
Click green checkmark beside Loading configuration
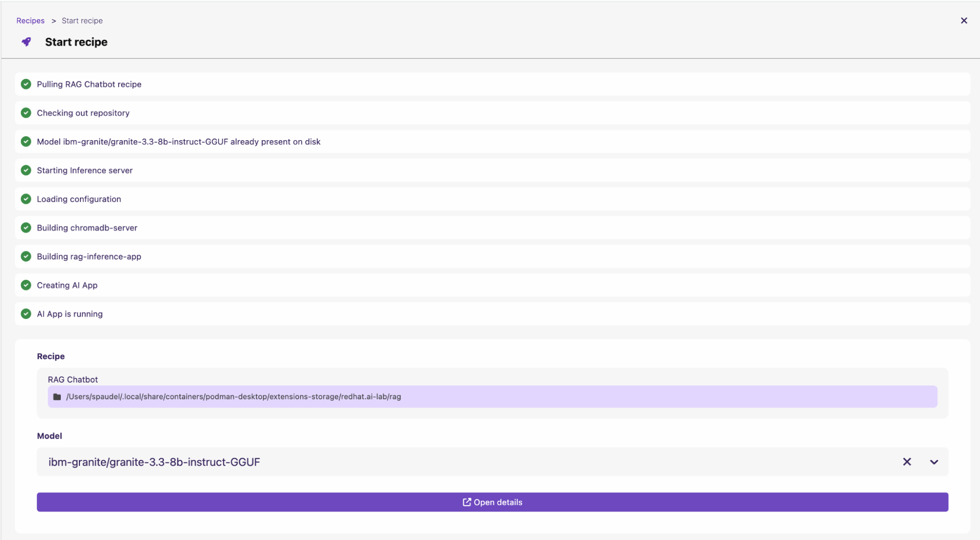click(x=26, y=199)
